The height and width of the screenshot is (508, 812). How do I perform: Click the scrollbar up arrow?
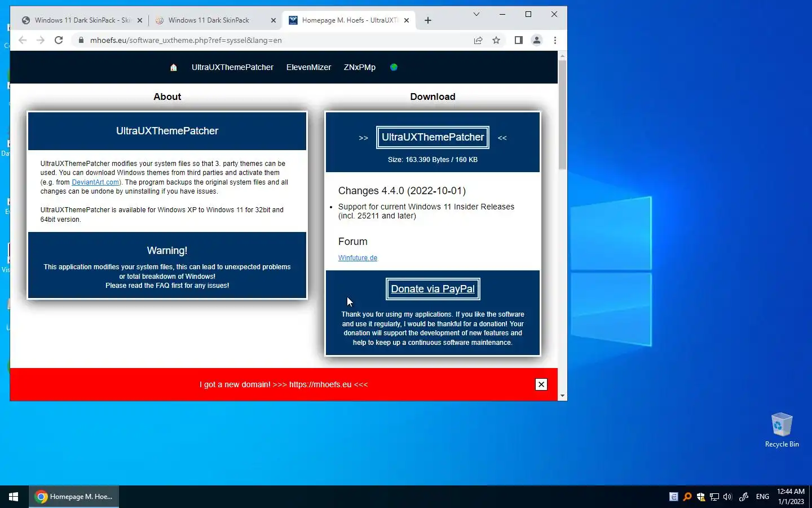point(562,55)
